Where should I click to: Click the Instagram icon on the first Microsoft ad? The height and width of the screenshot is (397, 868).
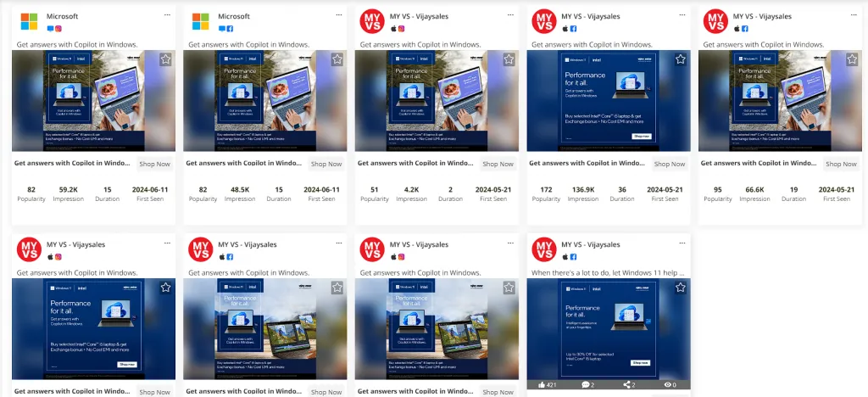click(58, 29)
